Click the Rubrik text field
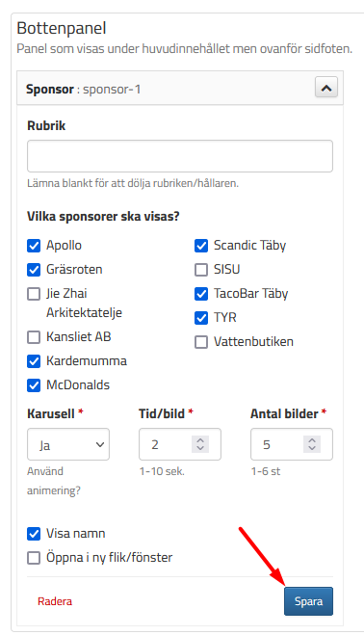364x635 pixels. click(180, 156)
